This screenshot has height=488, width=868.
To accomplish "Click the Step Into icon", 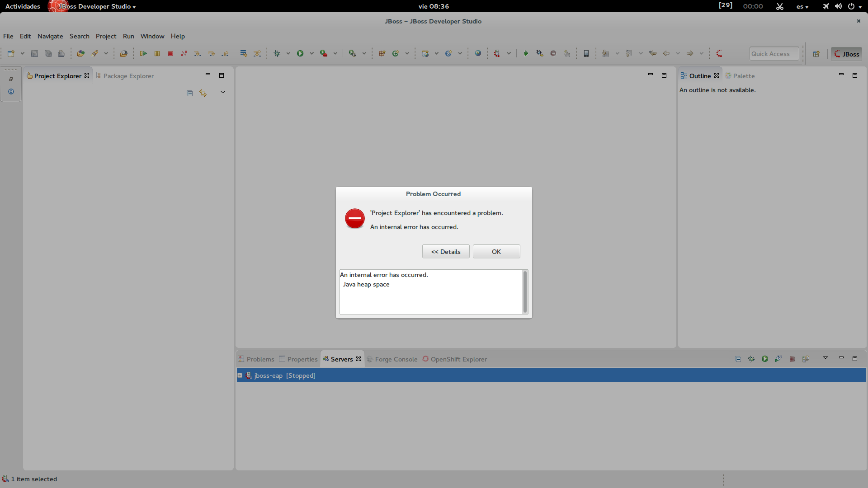I will pyautogui.click(x=198, y=53).
